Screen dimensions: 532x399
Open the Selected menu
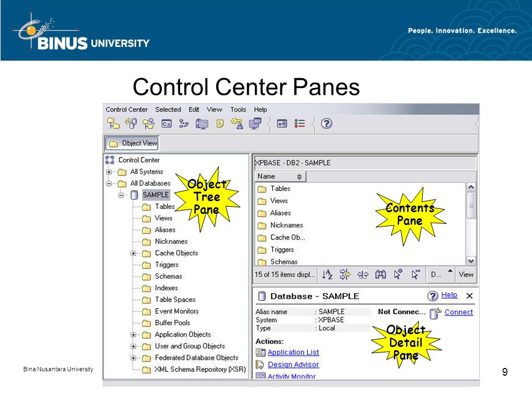click(168, 110)
